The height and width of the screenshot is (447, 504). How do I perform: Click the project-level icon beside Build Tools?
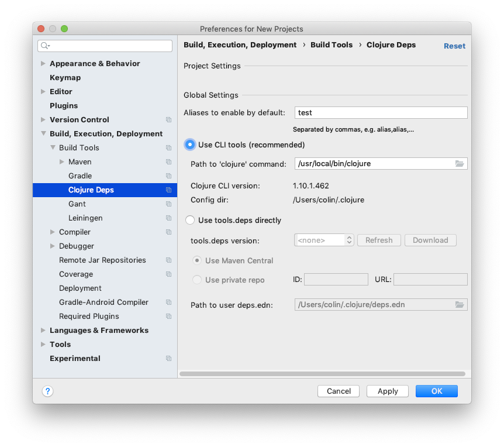coord(168,147)
